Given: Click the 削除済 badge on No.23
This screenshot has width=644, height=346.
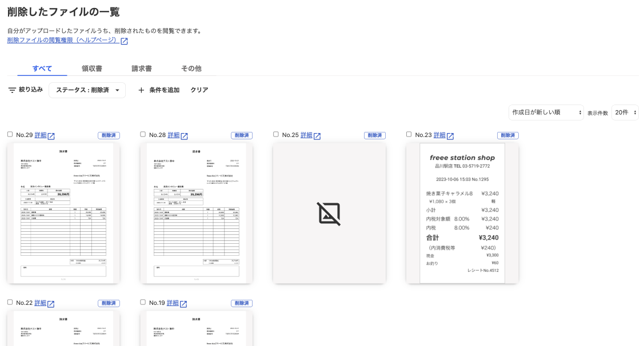Looking at the screenshot, I should (x=508, y=135).
